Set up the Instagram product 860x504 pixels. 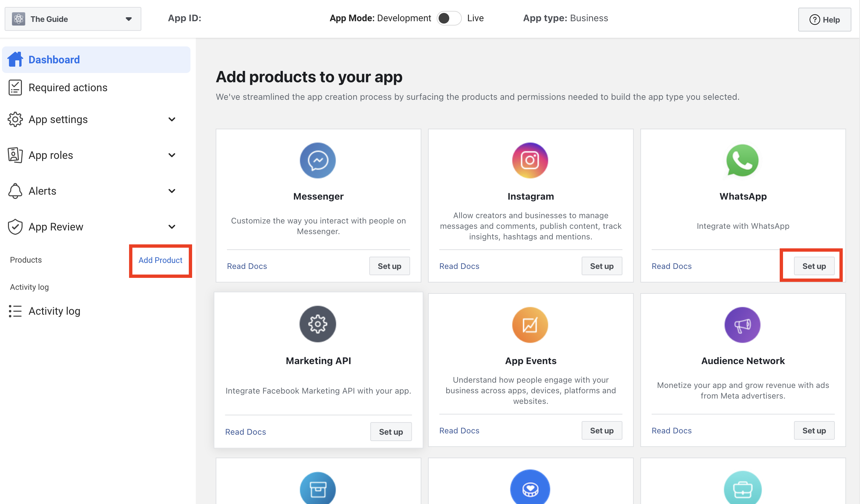[602, 266]
